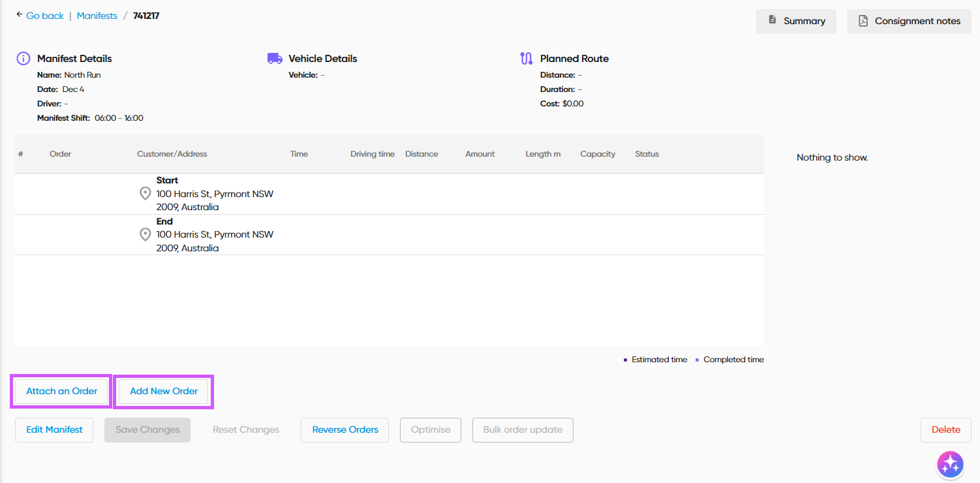Screen dimensions: 980x483
Task: Click Edit Manifest button
Action: (54, 430)
